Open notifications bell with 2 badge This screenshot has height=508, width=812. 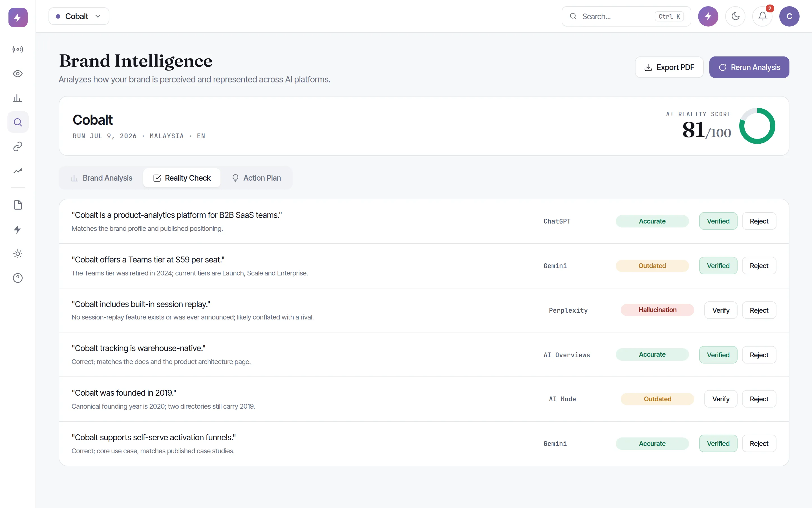[762, 16]
